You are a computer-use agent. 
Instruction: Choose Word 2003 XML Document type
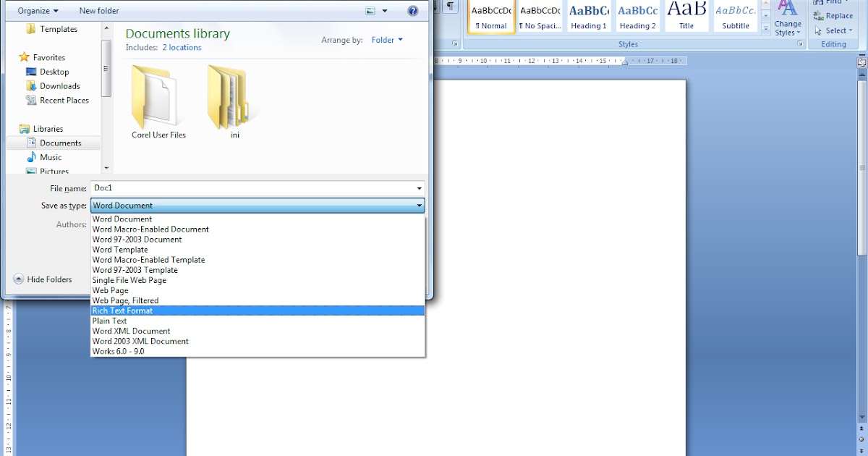coord(258,341)
